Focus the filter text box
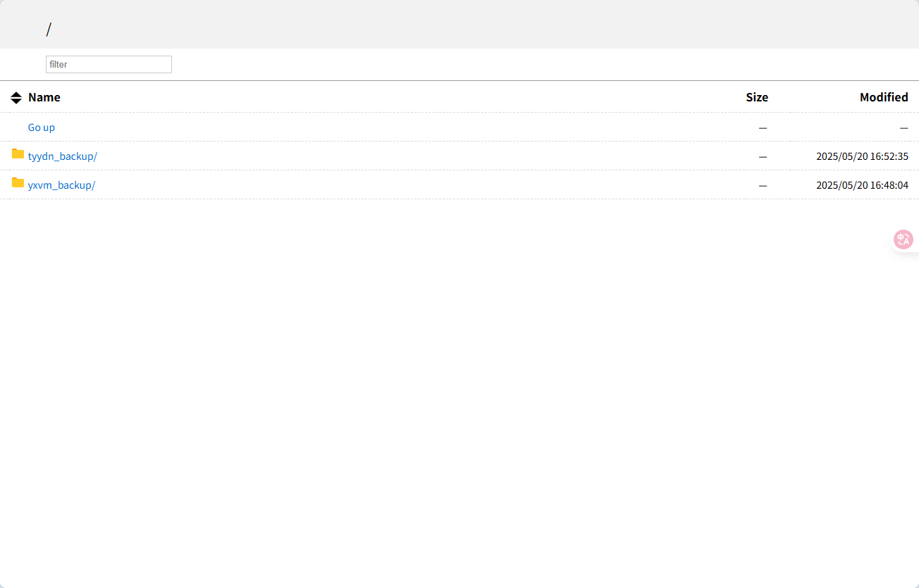This screenshot has height=588, width=919. (x=109, y=64)
